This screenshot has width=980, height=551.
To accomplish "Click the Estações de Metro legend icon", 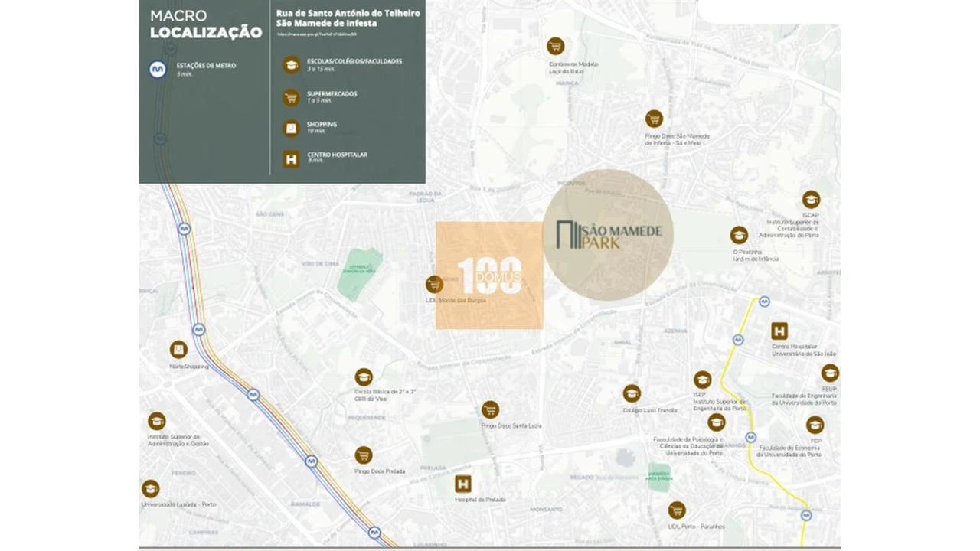I will pos(158,70).
